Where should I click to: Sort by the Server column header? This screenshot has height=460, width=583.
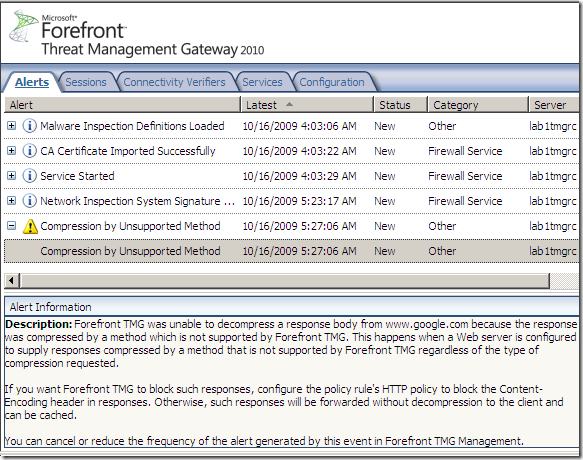(554, 105)
